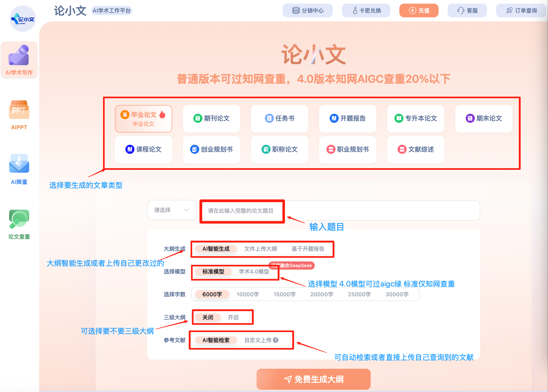This screenshot has width=548, height=392.
Task: Select AI智能生成 outline option
Action: pos(216,249)
